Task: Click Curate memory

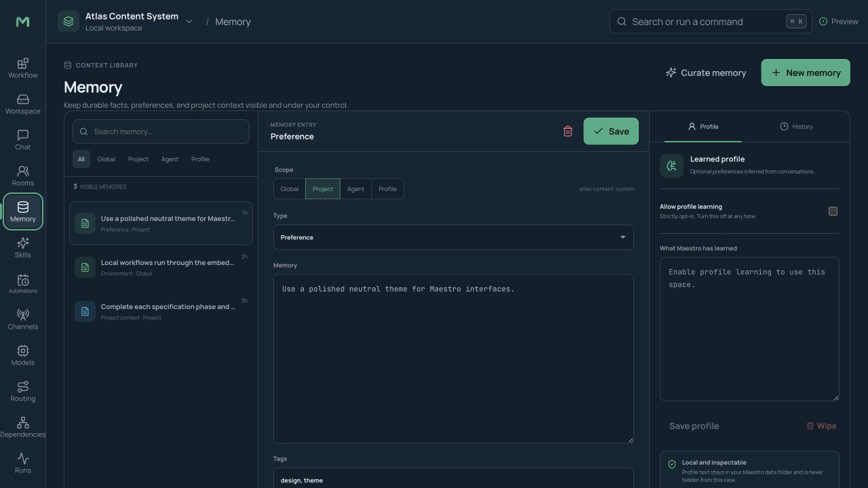Action: coord(706,73)
